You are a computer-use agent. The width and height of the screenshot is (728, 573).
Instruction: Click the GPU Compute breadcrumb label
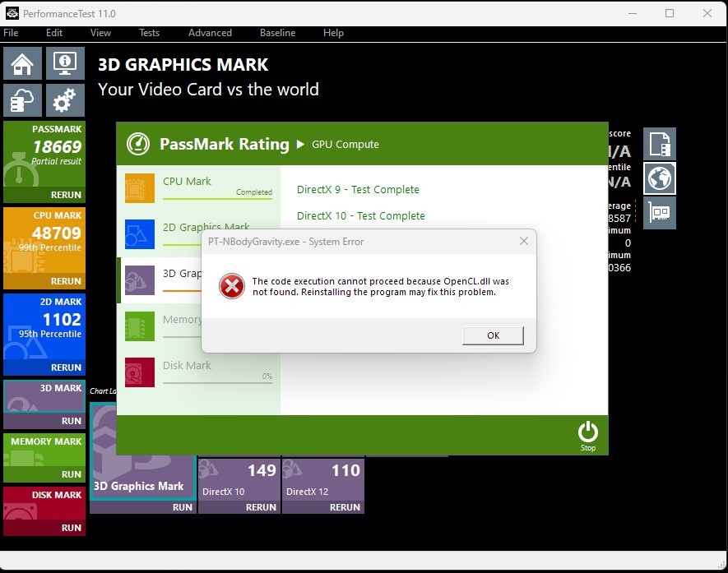coord(345,145)
